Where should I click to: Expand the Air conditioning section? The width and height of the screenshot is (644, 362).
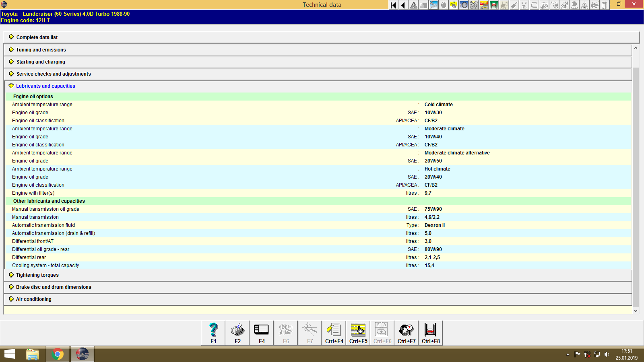pyautogui.click(x=33, y=299)
